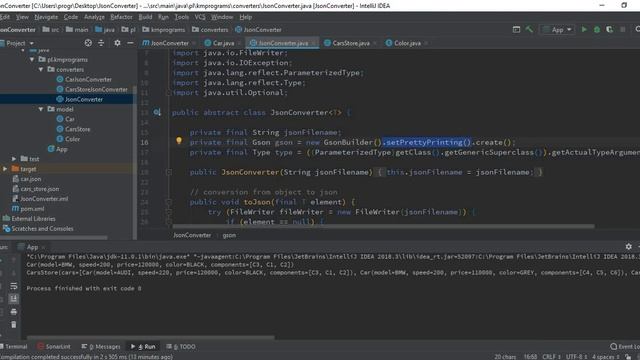Hide the Project tool window
The width and height of the screenshot is (640, 360).
pos(130,43)
